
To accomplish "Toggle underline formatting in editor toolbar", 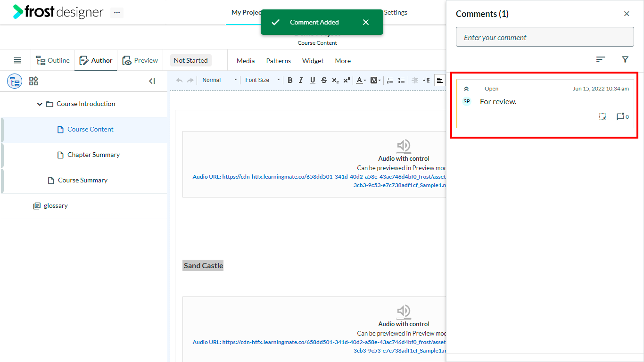I will click(313, 80).
